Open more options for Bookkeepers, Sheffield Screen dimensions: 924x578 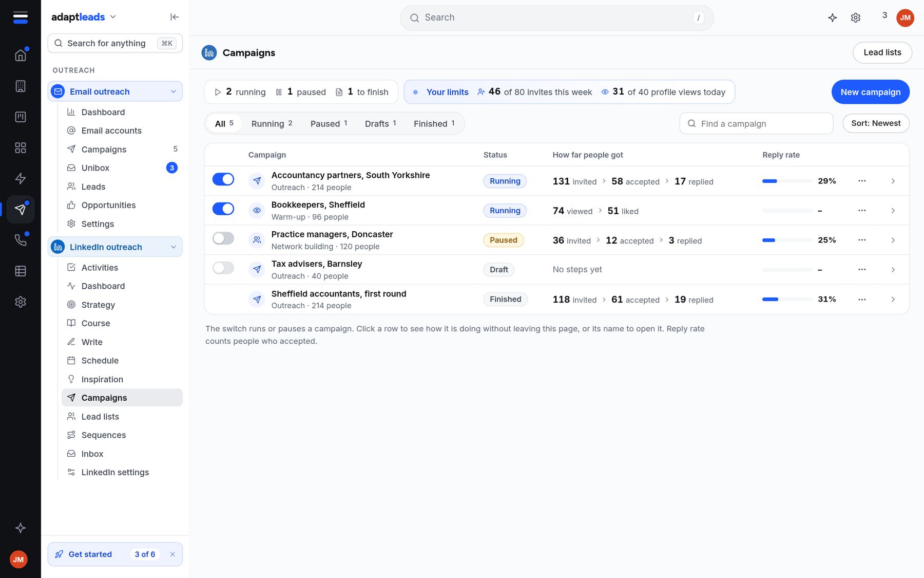point(862,210)
